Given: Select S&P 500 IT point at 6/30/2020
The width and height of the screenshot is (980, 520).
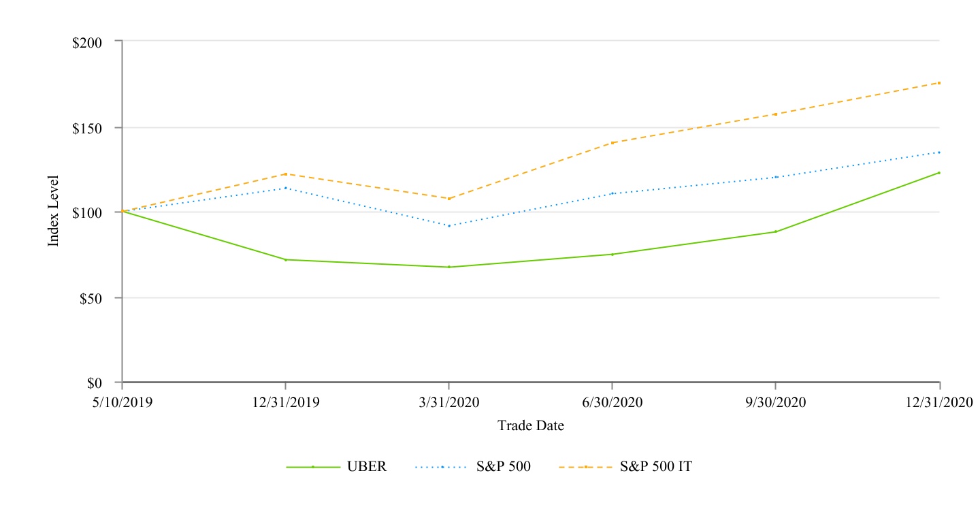Looking at the screenshot, I should [612, 143].
